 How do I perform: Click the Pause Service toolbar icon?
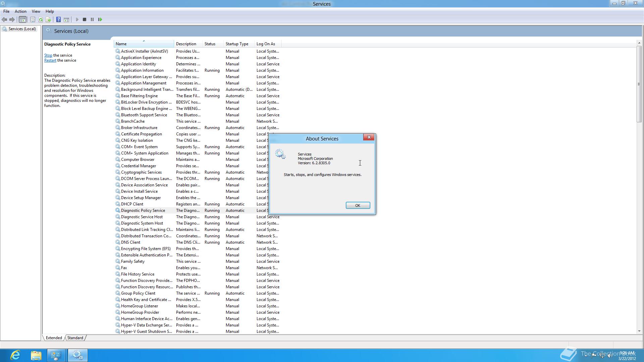coord(92,19)
